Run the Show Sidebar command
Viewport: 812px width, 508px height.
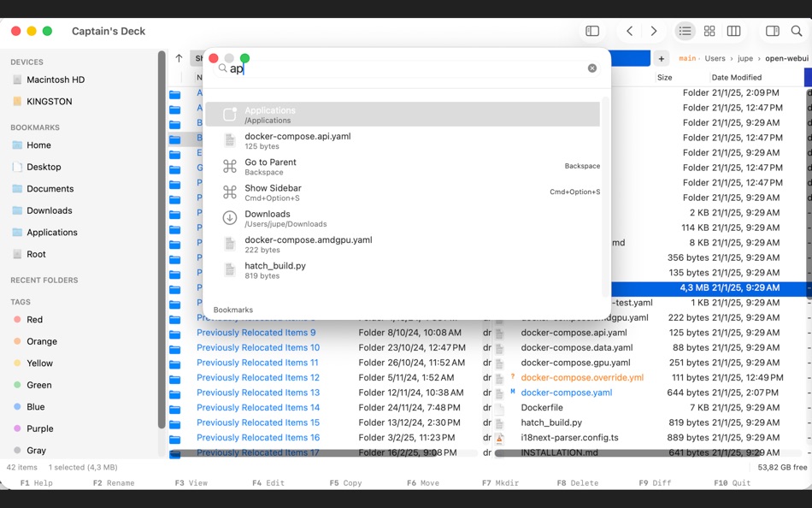pos(403,192)
